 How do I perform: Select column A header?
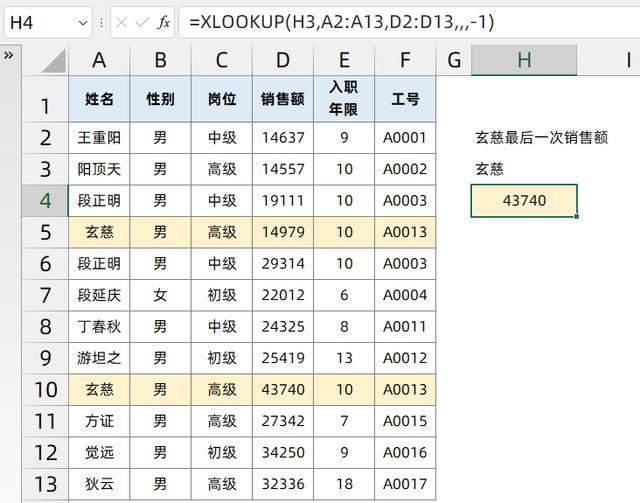click(x=99, y=61)
